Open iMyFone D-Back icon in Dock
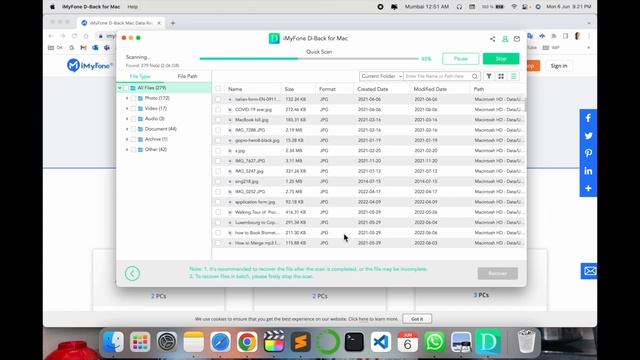 point(488,341)
